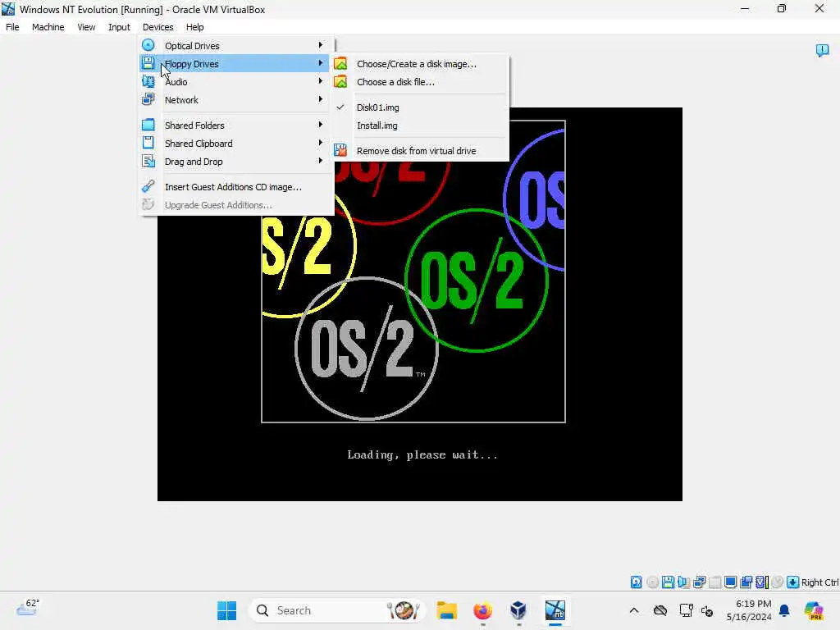
Task: Open the VirtualBox notification center icon
Action: tap(822, 50)
